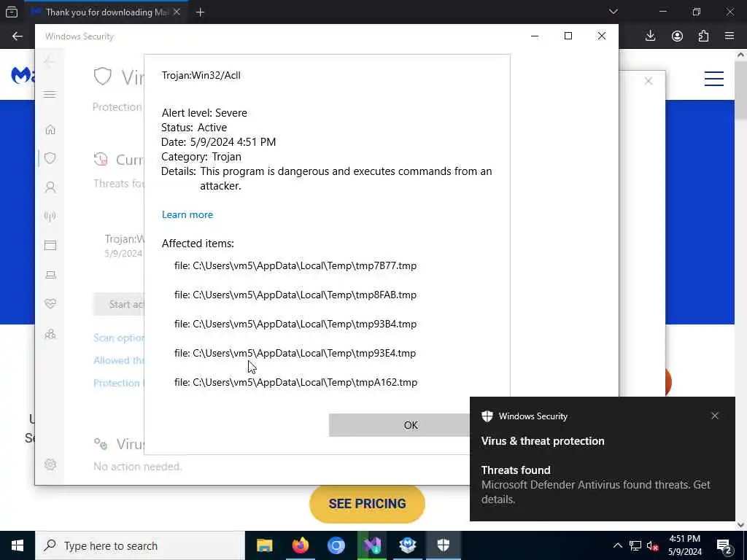747x560 pixels.
Task: Open Home in Windows Security sidebar
Action: coord(50,130)
